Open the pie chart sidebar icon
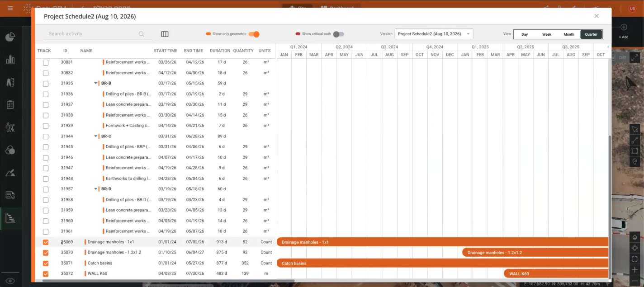The image size is (644, 287). click(x=10, y=37)
